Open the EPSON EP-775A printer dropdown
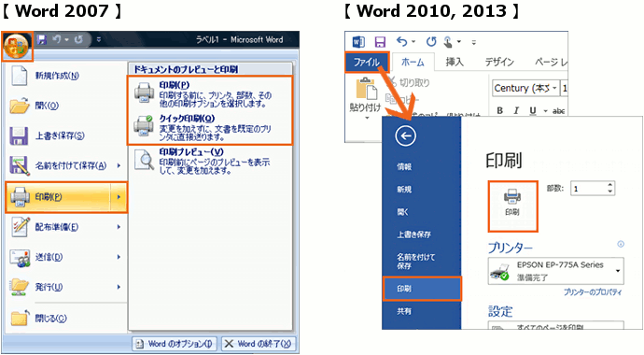The width and height of the screenshot is (644, 355). pos(556,271)
